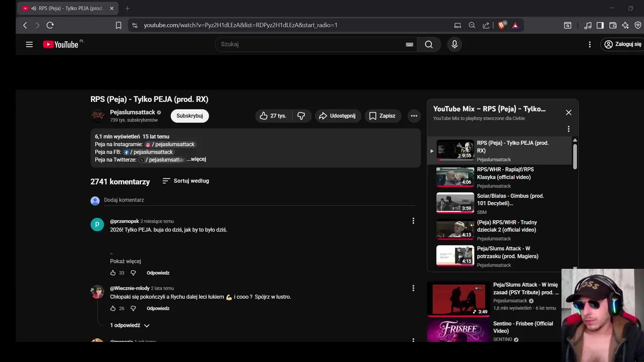Open Peja's Instagram link
644x362 pixels.
(170, 144)
